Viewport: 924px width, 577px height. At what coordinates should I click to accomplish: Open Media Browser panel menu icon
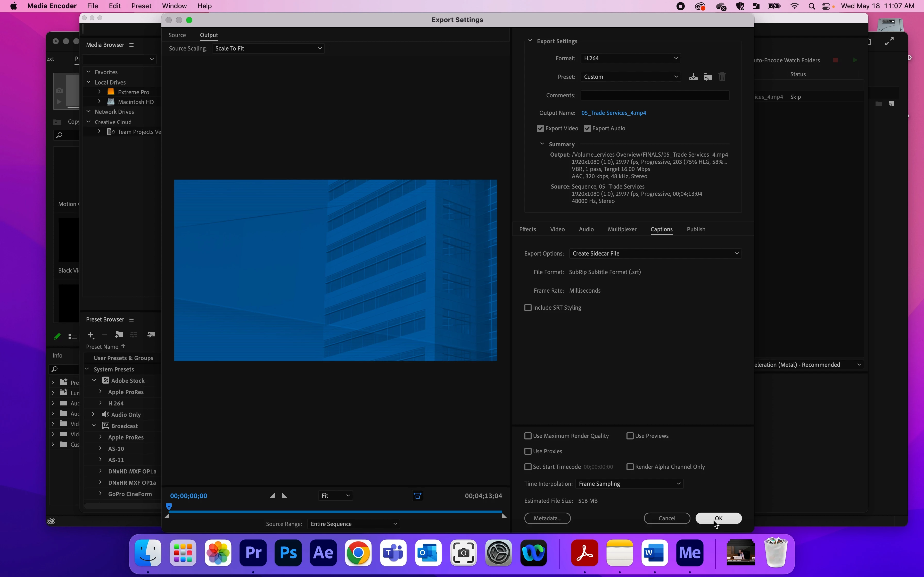(x=131, y=45)
